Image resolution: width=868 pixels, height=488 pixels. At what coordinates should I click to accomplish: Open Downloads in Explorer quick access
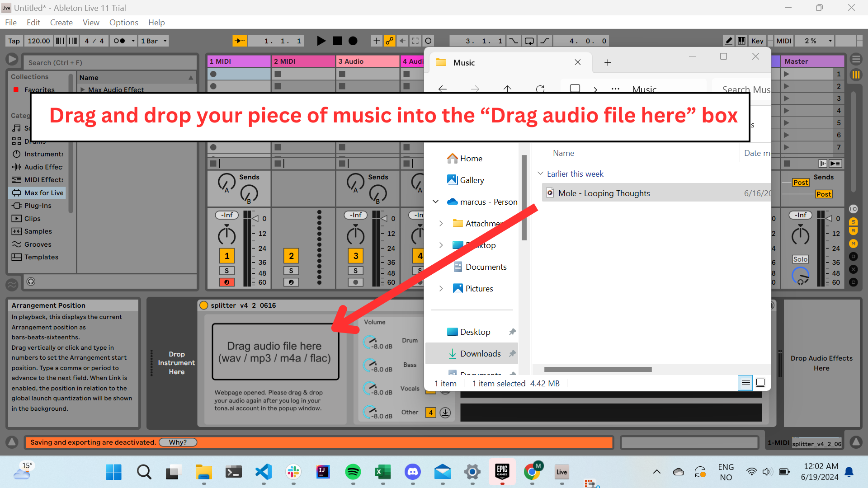pos(472,354)
